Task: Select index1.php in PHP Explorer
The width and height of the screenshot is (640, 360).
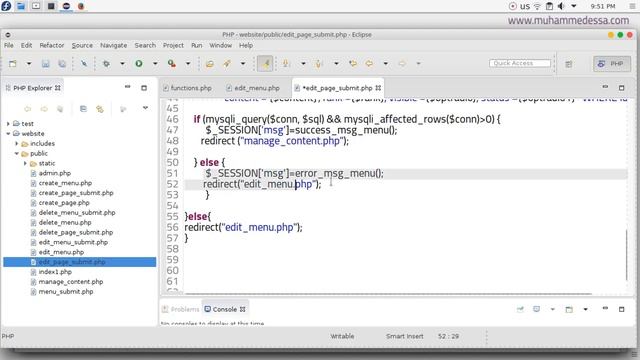Action: coord(55,272)
